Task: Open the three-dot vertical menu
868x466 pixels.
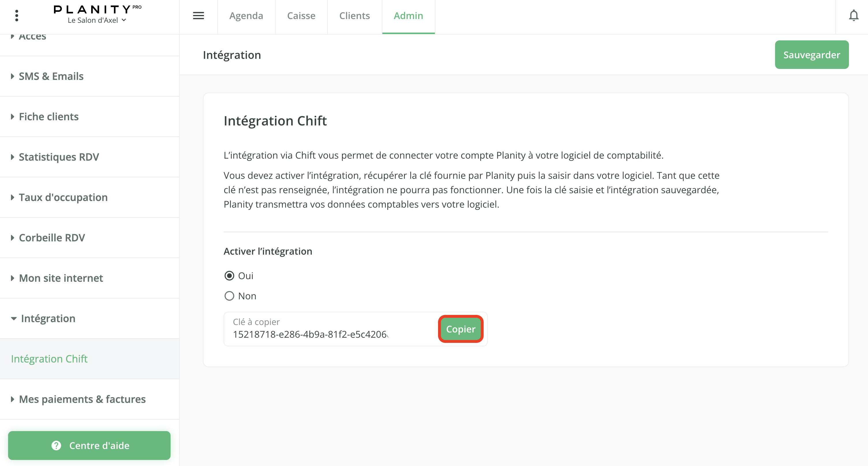Action: (x=16, y=16)
